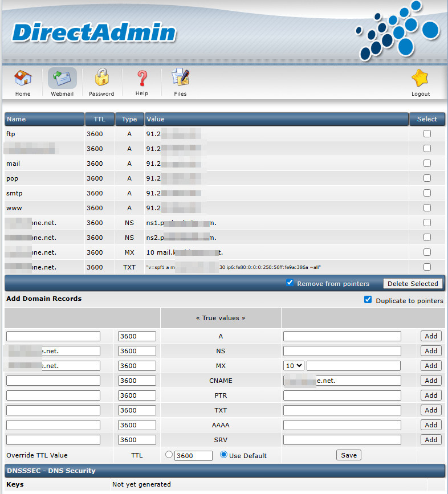
Task: Click the DNSSSEC - DNS Security header
Action: 51,471
